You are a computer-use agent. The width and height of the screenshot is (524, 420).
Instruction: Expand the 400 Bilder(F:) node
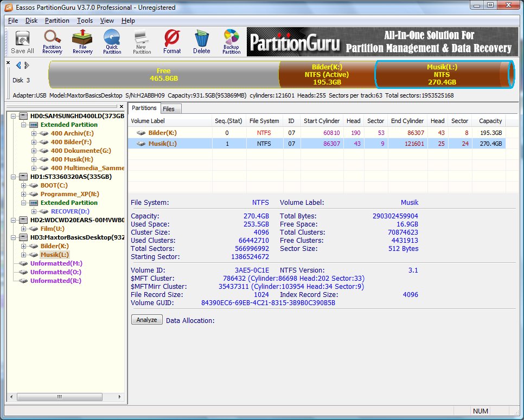[34, 142]
